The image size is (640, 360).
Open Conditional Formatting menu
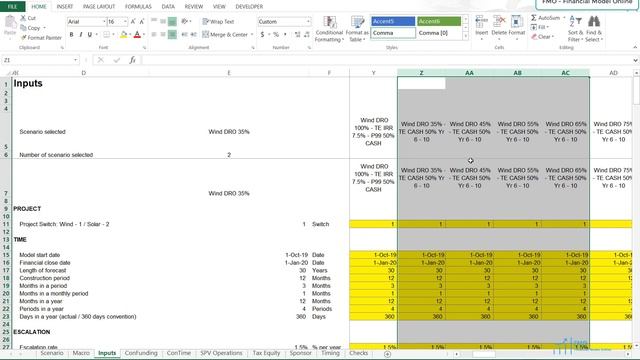pyautogui.click(x=329, y=29)
